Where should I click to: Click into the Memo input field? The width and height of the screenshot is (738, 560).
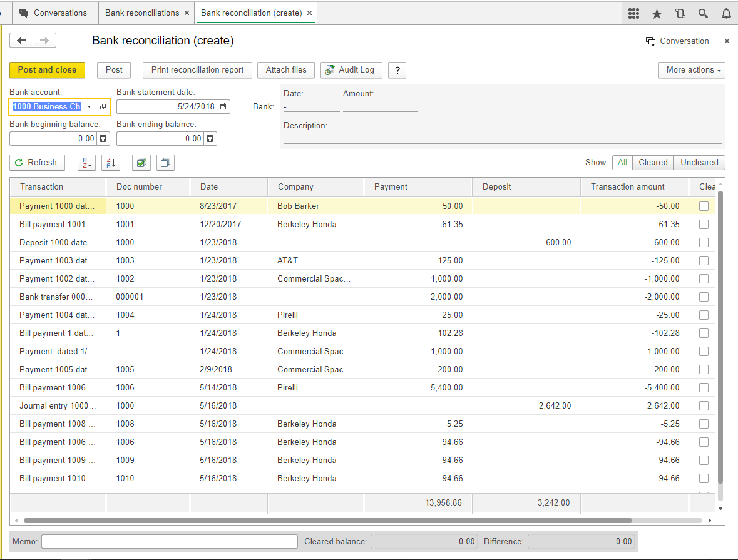click(169, 541)
